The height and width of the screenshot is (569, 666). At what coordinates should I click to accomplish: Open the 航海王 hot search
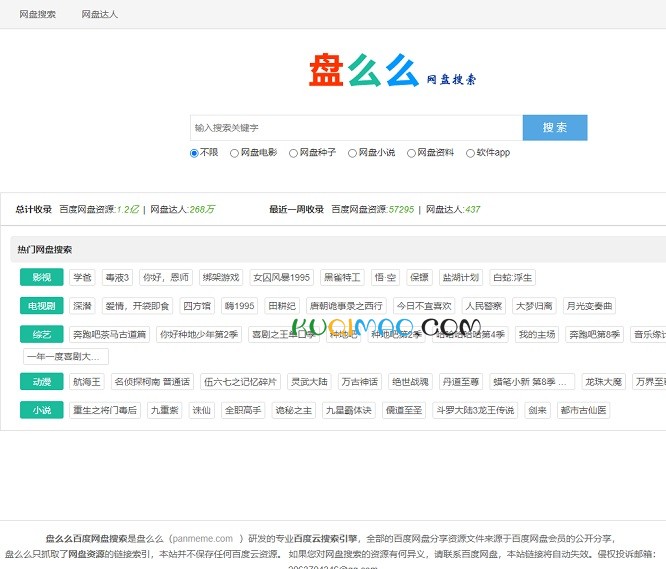[87, 381]
